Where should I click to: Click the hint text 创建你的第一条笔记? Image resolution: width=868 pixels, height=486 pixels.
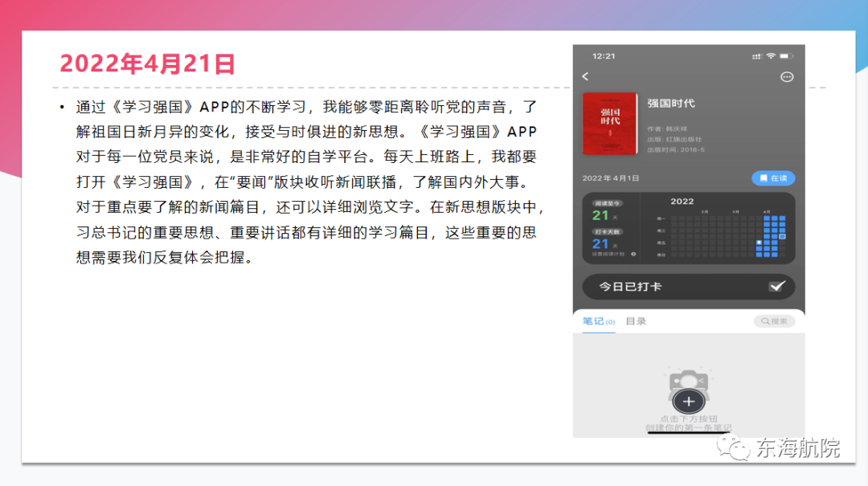689,428
